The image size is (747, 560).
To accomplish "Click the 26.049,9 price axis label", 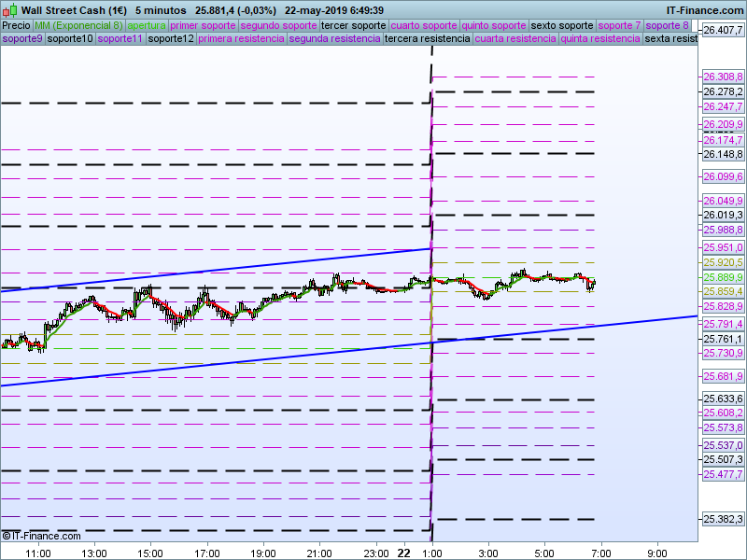I will [723, 201].
